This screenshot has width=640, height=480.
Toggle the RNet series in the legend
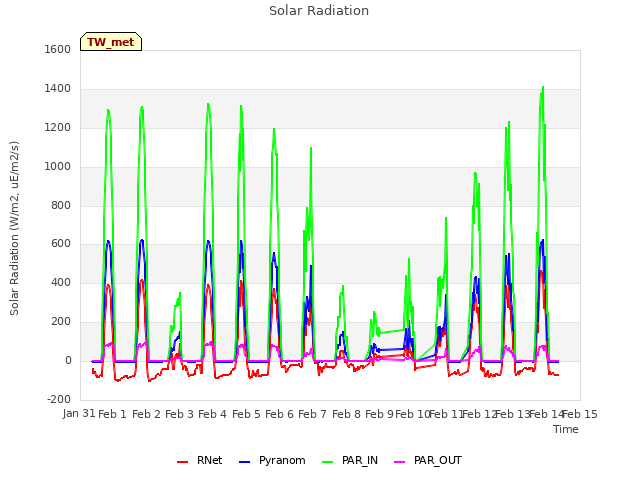(200, 461)
